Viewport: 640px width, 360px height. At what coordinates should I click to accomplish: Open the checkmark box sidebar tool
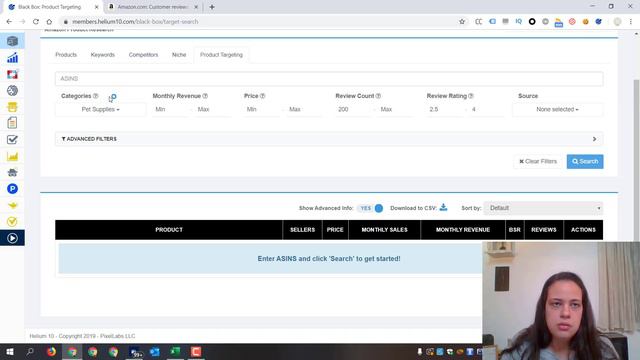[12, 140]
